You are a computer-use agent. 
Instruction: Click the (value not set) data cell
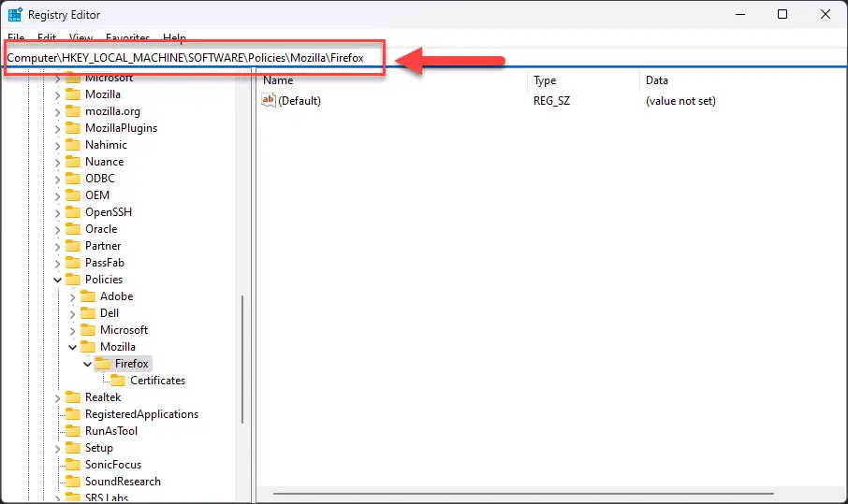680,101
